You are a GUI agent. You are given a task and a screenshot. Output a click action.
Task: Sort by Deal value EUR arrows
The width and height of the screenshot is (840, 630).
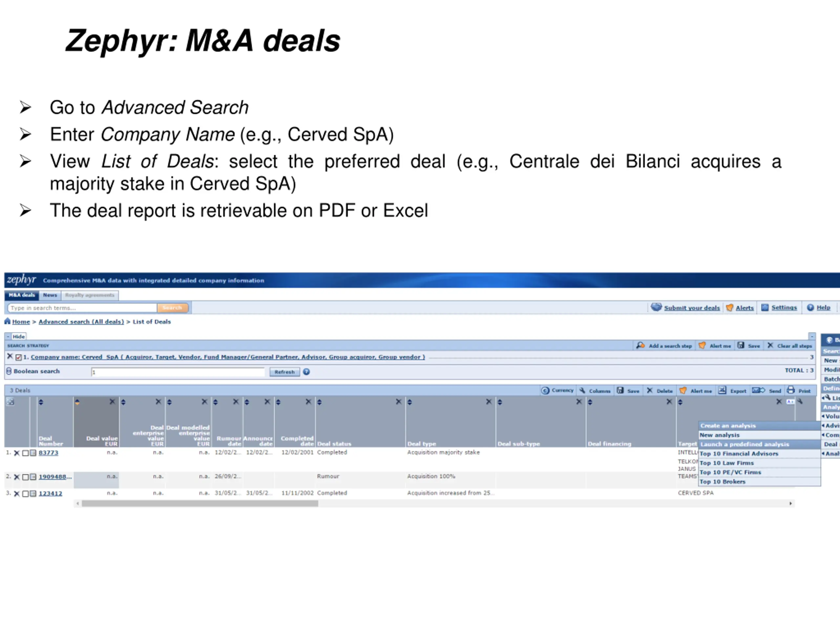pyautogui.click(x=77, y=402)
